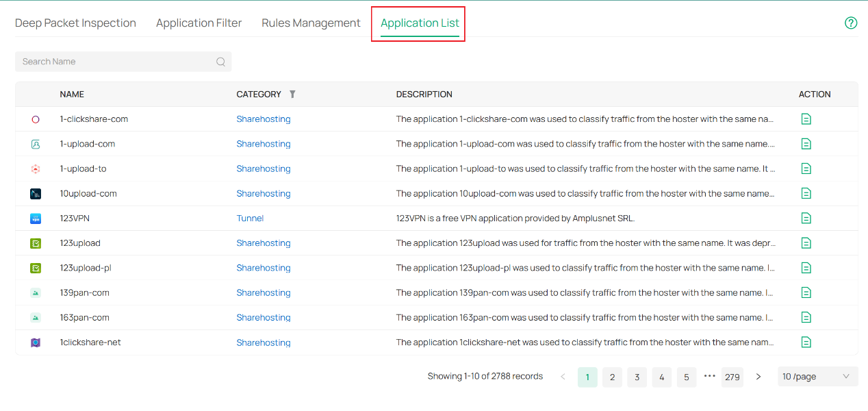The height and width of the screenshot is (411, 868).
Task: Expand the 10 /page size dropdown
Action: pos(817,377)
